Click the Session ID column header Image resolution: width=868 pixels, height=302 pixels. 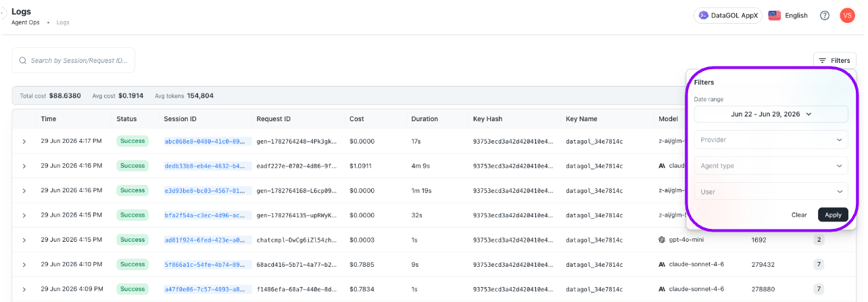coord(180,118)
